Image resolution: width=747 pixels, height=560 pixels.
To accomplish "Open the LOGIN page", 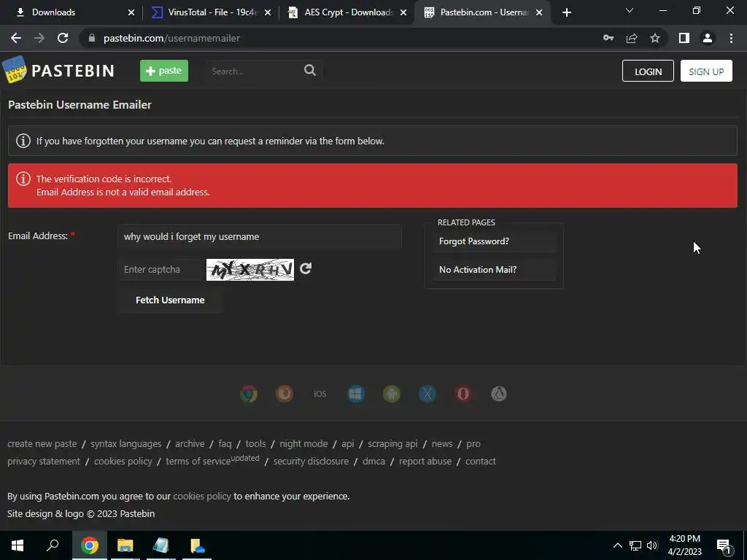I will click(648, 71).
